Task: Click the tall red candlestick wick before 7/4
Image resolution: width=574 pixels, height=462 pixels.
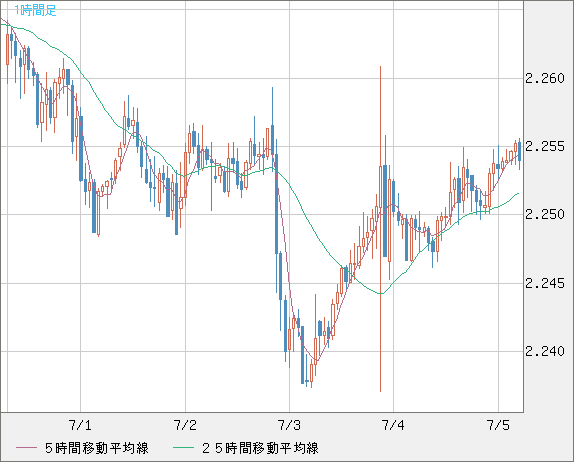Action: (x=381, y=229)
